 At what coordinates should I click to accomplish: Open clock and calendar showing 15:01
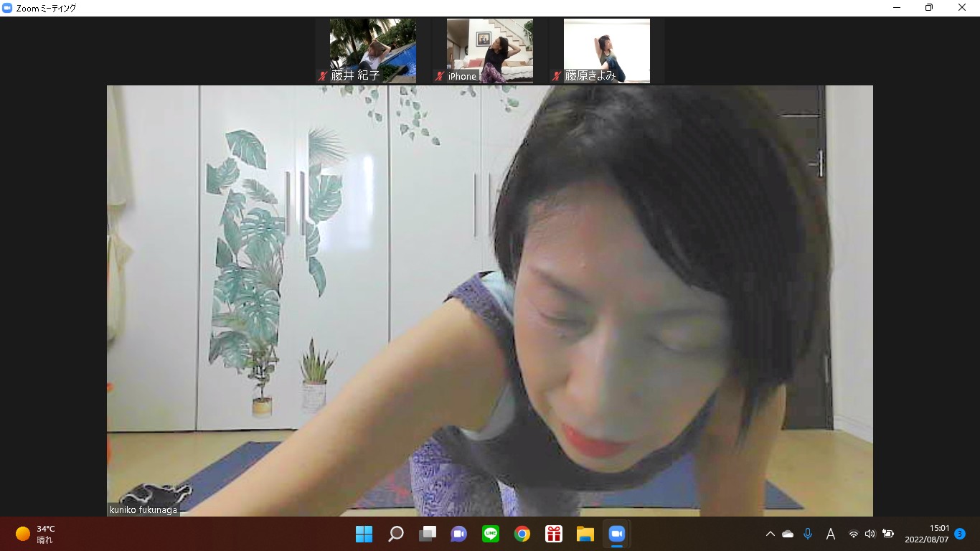click(x=926, y=534)
